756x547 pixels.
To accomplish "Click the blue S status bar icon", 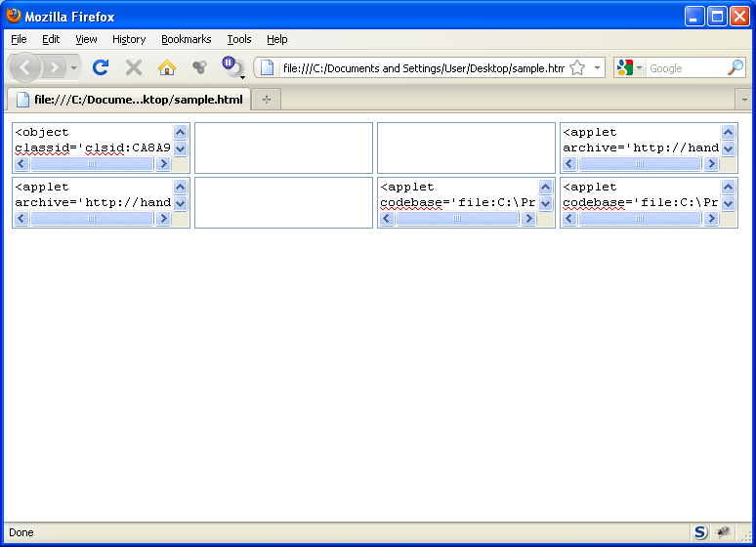I will [x=700, y=532].
